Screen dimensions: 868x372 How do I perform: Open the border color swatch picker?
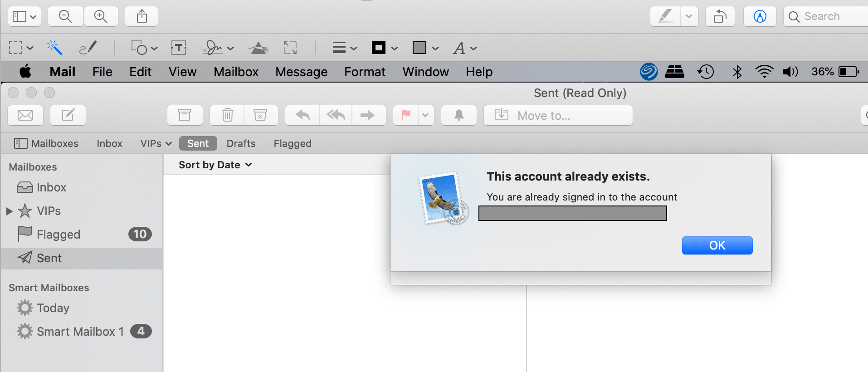pos(385,48)
